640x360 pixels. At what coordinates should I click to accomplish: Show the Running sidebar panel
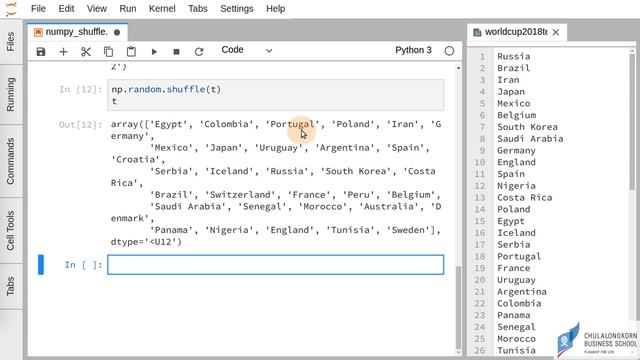click(11, 94)
